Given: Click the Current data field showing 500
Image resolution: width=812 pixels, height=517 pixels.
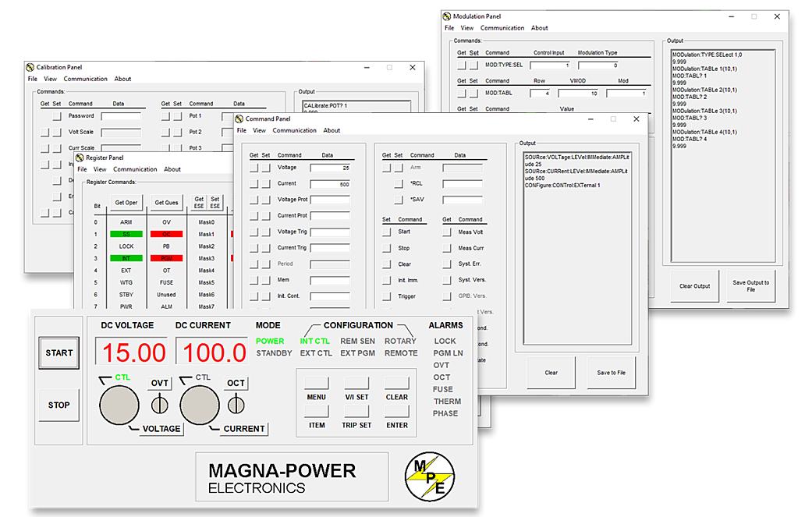Looking at the screenshot, I should click(x=330, y=184).
